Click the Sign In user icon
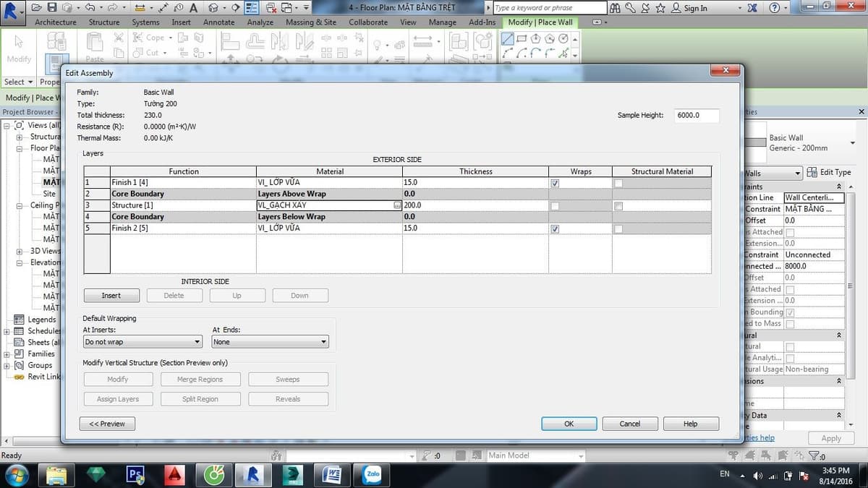This screenshot has height=488, width=868. tap(676, 8)
